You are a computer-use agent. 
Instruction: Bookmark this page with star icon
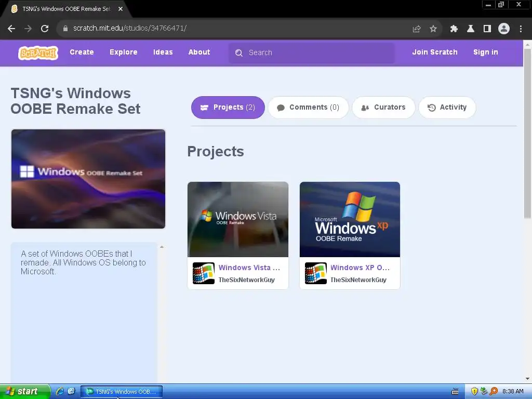[x=433, y=29]
